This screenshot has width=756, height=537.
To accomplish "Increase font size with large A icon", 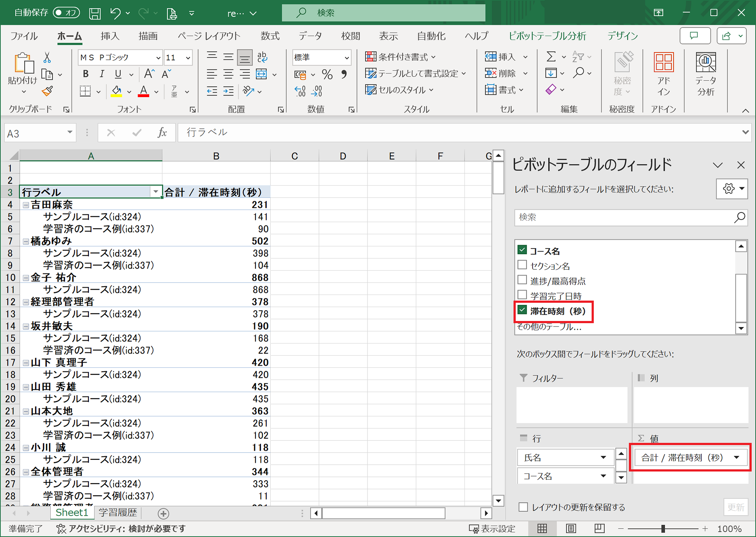I will (x=149, y=74).
